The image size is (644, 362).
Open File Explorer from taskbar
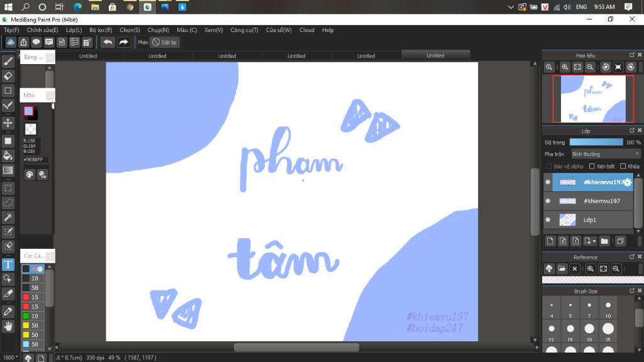(95, 7)
